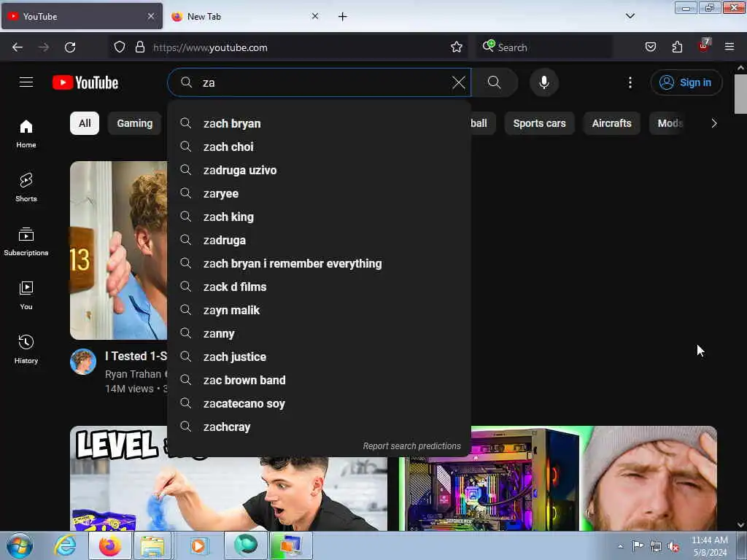
Task: Choose suggestion 'zac brown band'
Action: (320, 380)
